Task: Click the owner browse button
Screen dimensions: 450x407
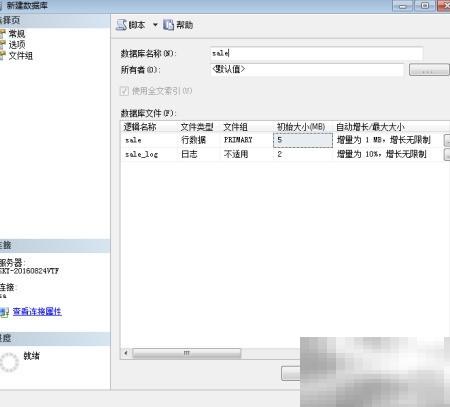Action: pos(429,70)
